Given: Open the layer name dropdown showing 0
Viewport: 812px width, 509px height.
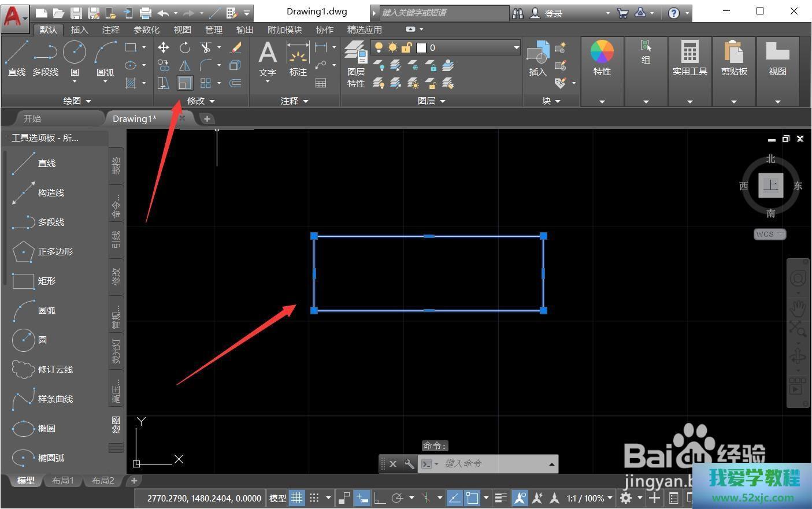Looking at the screenshot, I should point(516,47).
